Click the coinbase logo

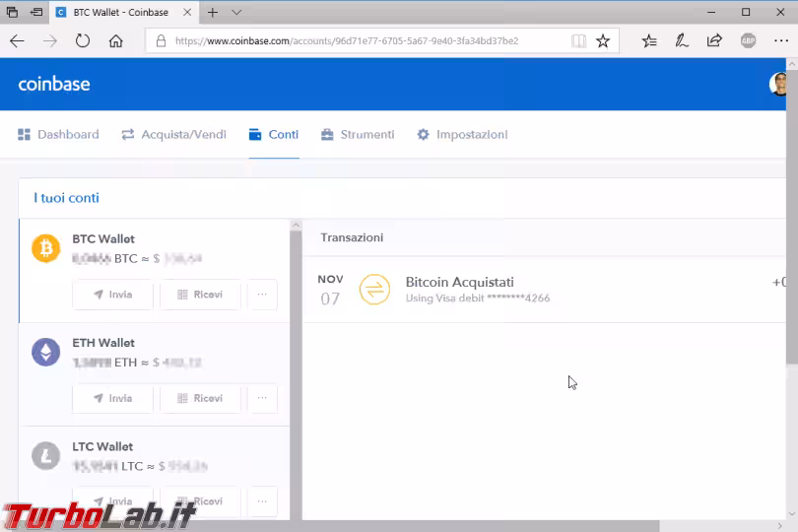tap(54, 84)
